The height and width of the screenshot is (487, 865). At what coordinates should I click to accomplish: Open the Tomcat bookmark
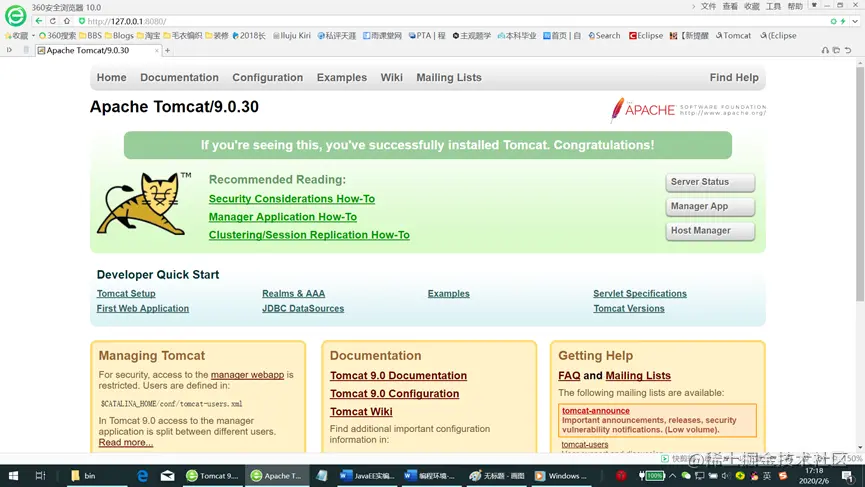tap(733, 35)
